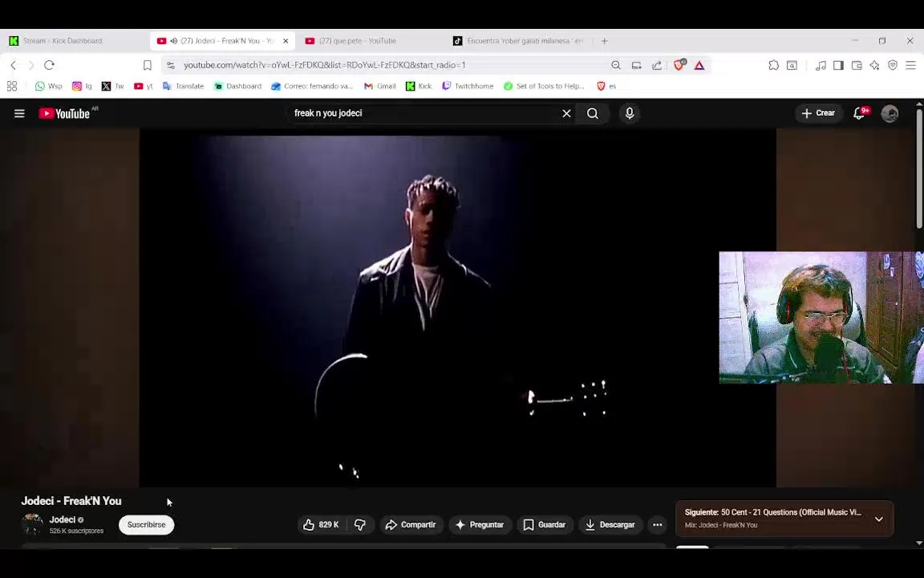Open the Brave Rewards triangle icon
924x578 pixels.
click(x=699, y=65)
